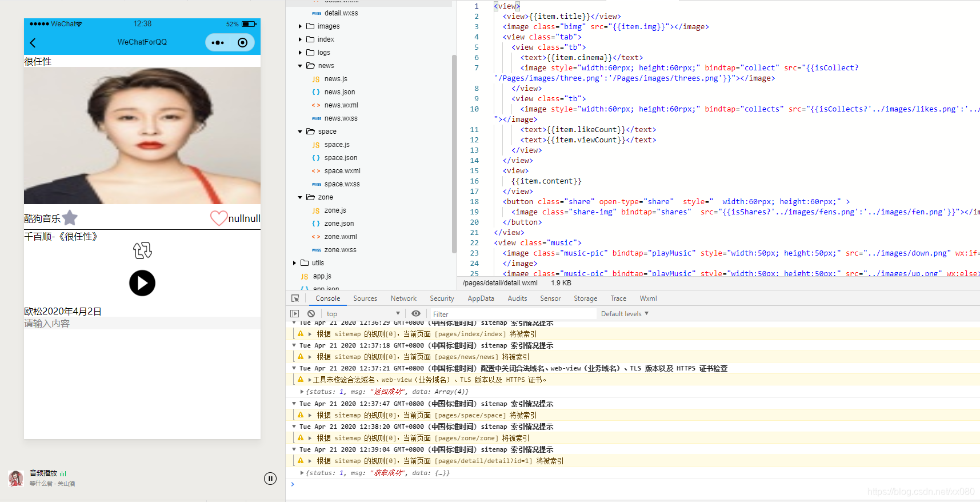This screenshot has height=502, width=980.
Task: Expand the logs folder
Action: coord(300,53)
